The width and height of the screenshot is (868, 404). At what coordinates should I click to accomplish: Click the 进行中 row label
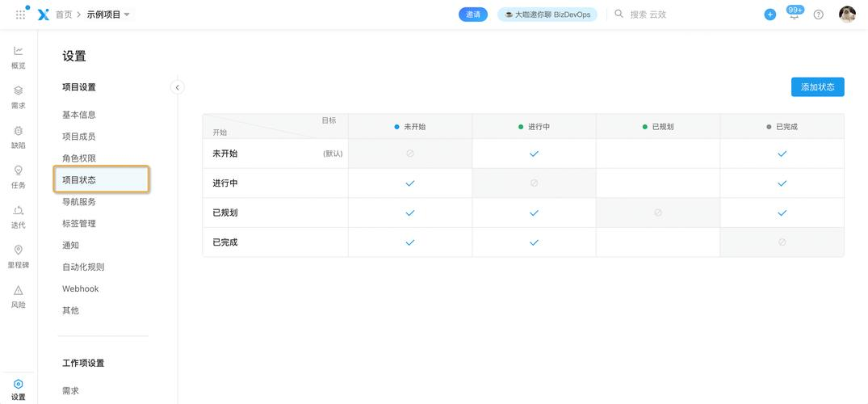(x=224, y=183)
